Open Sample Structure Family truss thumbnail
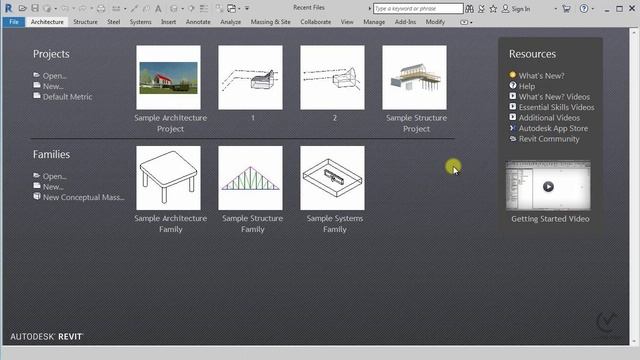The image size is (640, 360). (250, 178)
